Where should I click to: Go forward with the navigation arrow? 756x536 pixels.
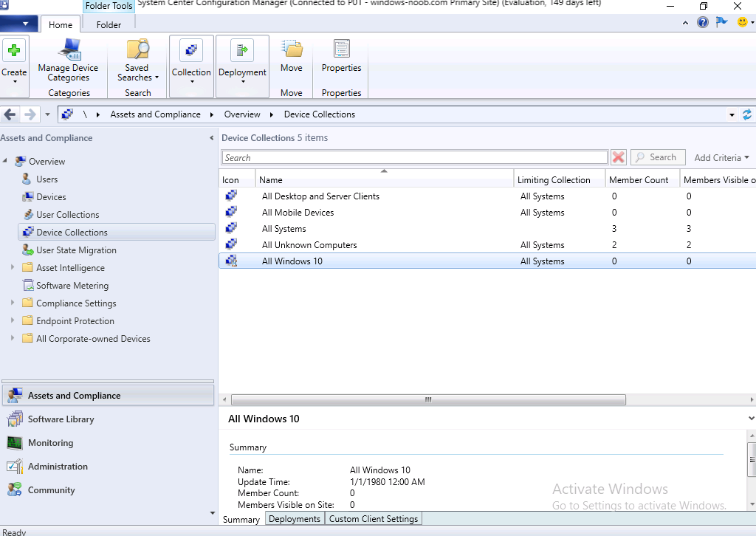pyautogui.click(x=30, y=114)
